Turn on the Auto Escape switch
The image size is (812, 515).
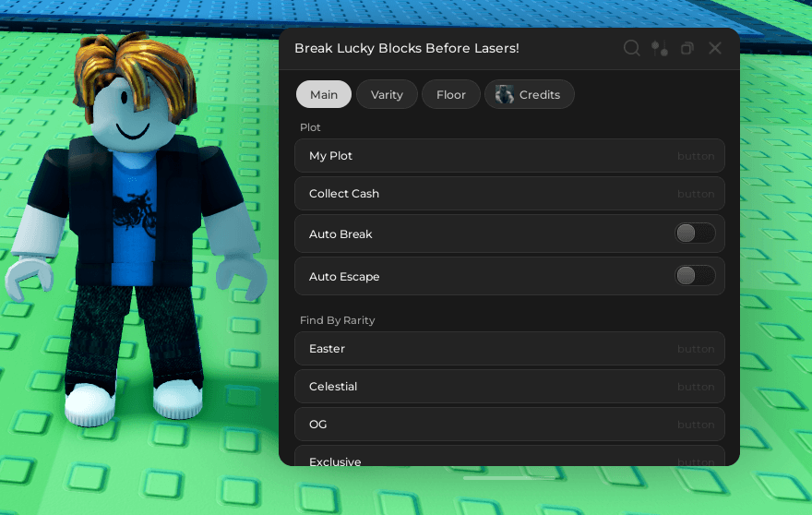[x=695, y=276]
